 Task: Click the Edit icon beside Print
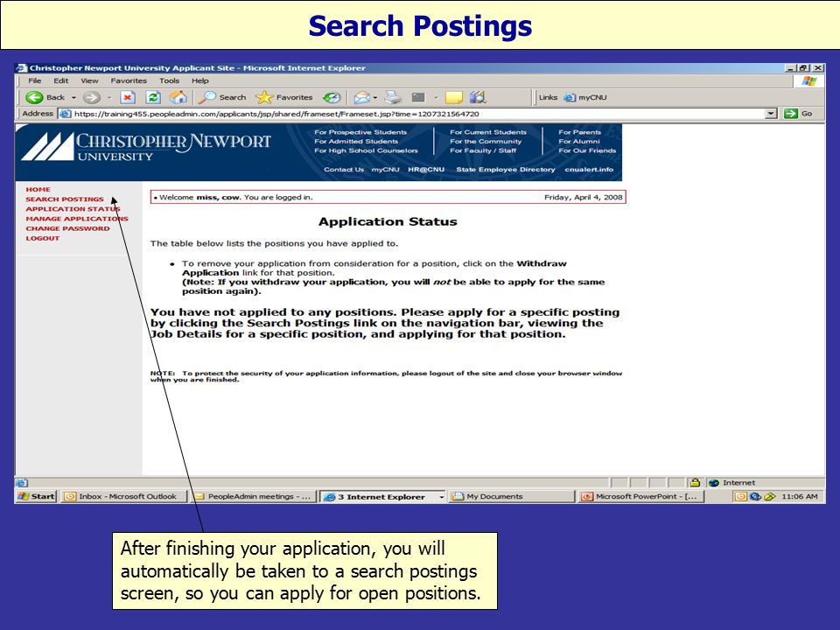coord(418,97)
